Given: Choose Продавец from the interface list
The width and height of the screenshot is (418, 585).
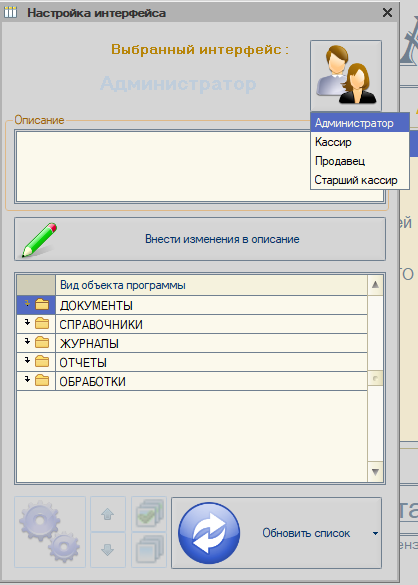Looking at the screenshot, I should click(360, 161).
